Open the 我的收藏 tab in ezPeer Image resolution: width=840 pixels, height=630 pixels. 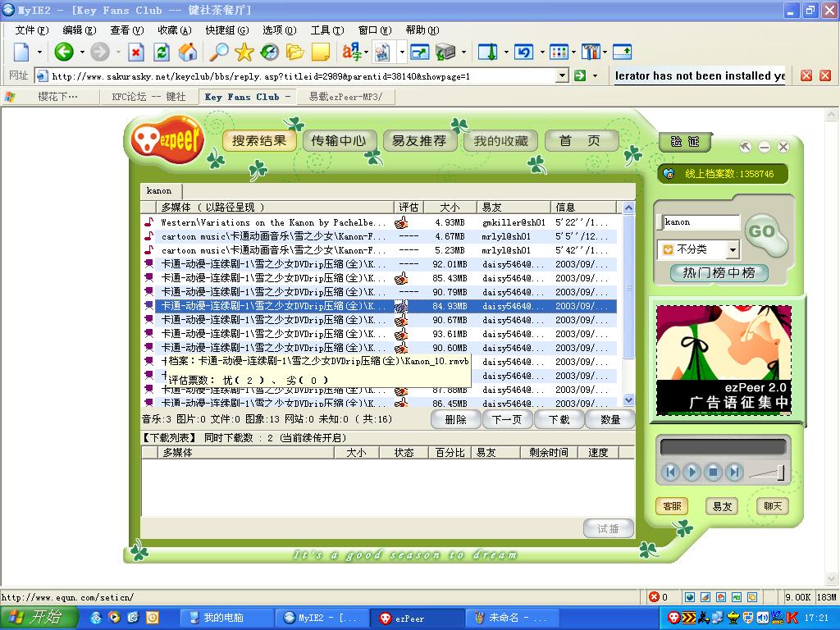pos(500,141)
